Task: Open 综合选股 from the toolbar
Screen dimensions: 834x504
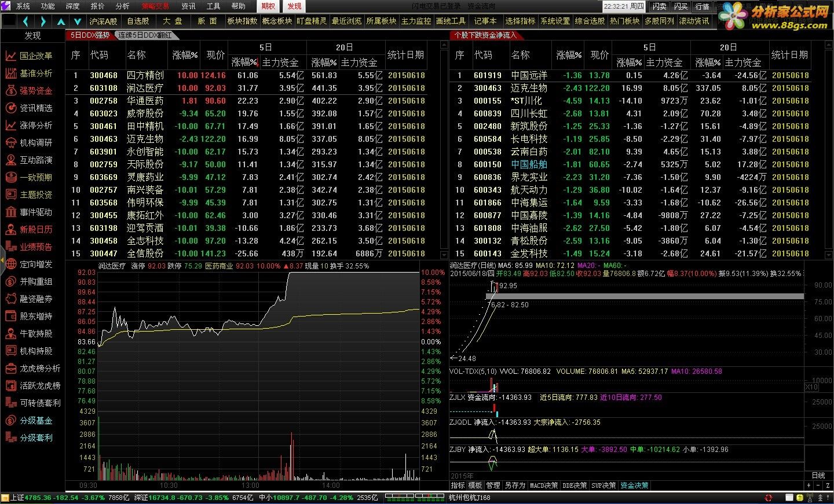Action: [x=590, y=21]
